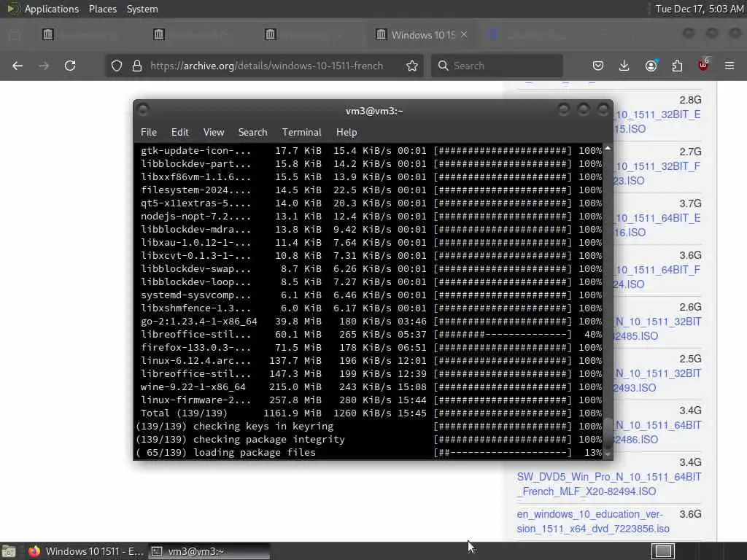The width and height of the screenshot is (747, 560).
Task: Open the uBlock Origin extension icon
Action: [x=703, y=65]
